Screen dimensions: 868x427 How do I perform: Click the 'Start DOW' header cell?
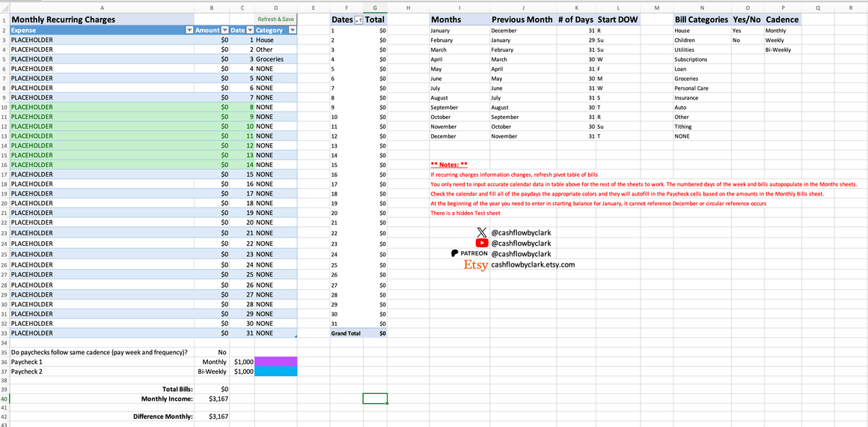point(618,19)
